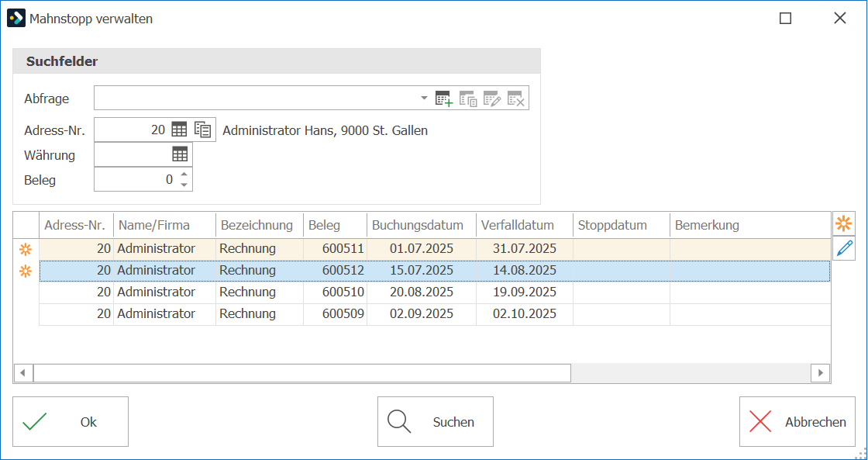Click the edit query pencil icon
This screenshot has width=868, height=460.
(492, 99)
